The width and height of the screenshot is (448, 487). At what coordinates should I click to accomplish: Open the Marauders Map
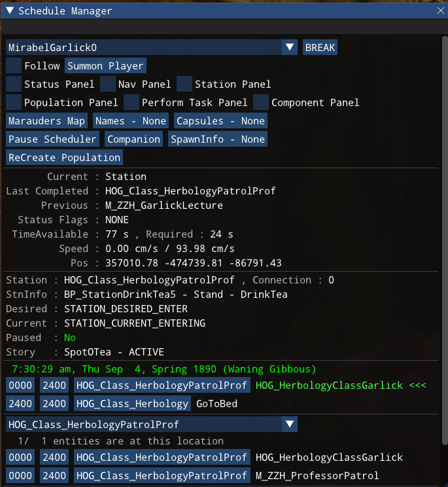tap(46, 120)
